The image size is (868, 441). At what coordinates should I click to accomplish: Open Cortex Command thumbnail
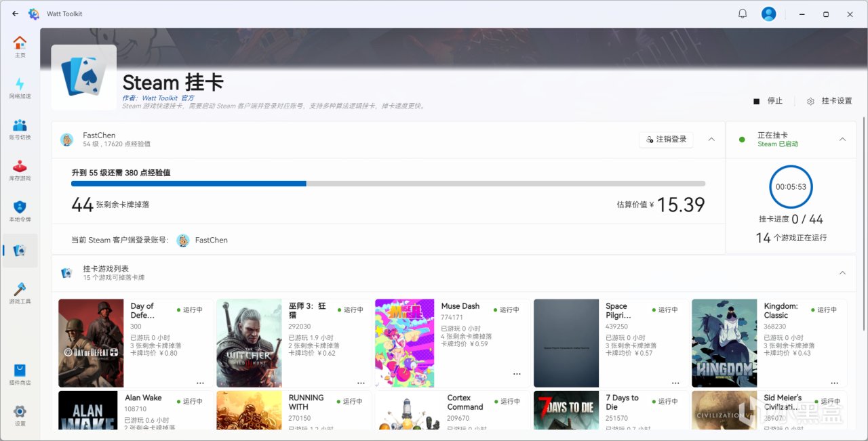(408, 411)
